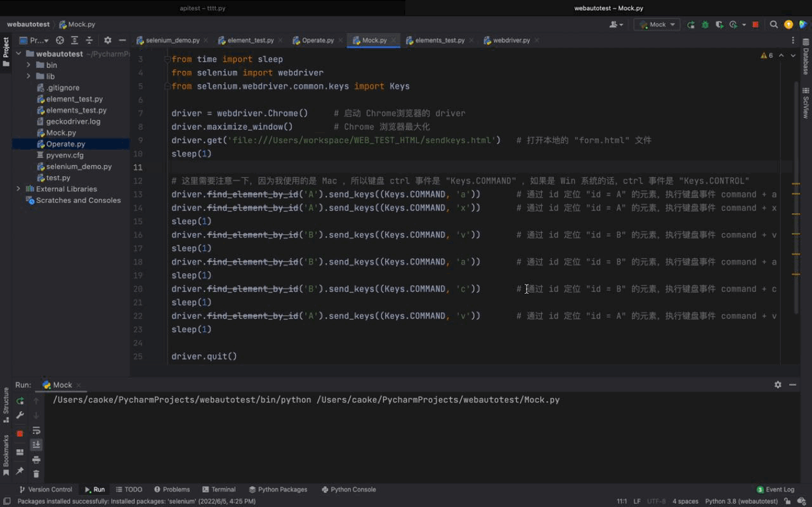Open the TODO tool window
Image resolution: width=812 pixels, height=507 pixels.
tap(129, 489)
